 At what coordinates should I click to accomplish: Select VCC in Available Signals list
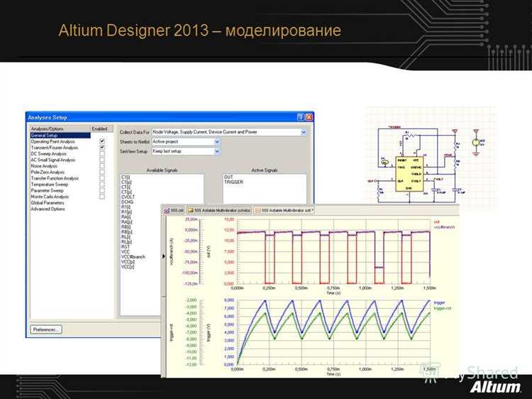click(x=125, y=251)
